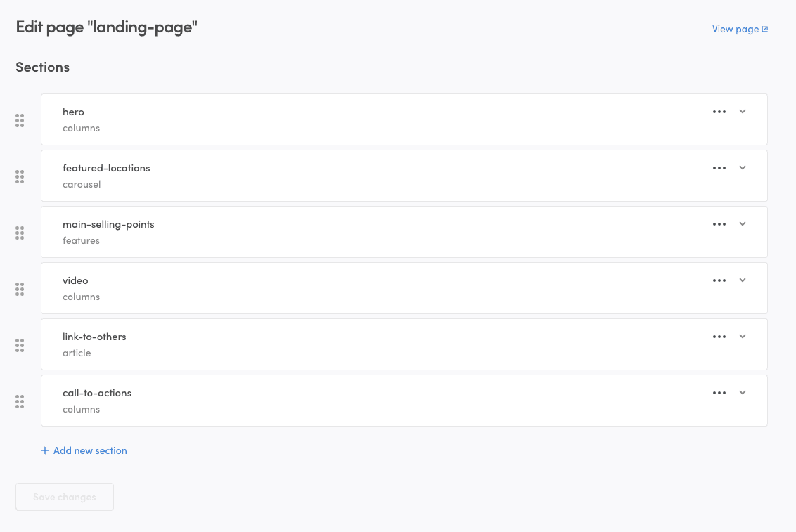The image size is (796, 532).
Task: Click the drag handle beside main-selling-points
Action: point(20,233)
